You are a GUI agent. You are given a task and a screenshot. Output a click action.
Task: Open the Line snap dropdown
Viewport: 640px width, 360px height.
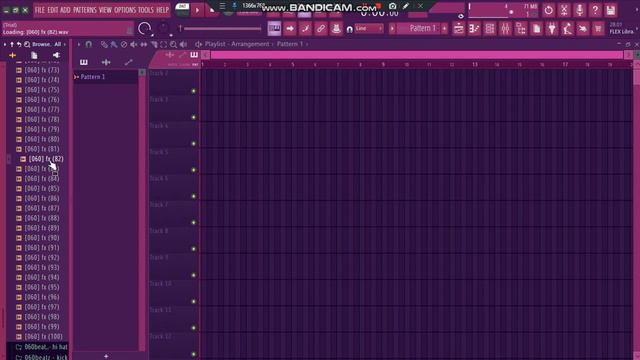point(369,29)
